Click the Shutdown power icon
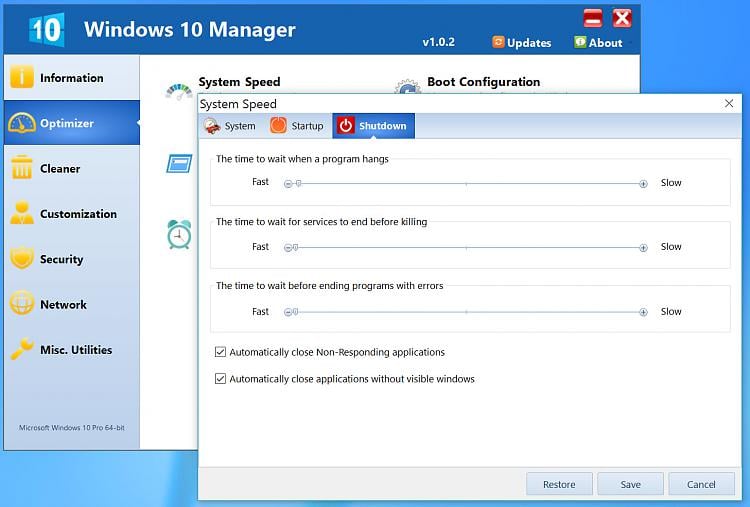 click(346, 126)
